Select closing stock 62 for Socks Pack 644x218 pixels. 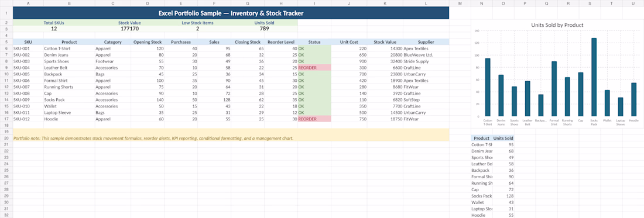[x=248, y=99]
